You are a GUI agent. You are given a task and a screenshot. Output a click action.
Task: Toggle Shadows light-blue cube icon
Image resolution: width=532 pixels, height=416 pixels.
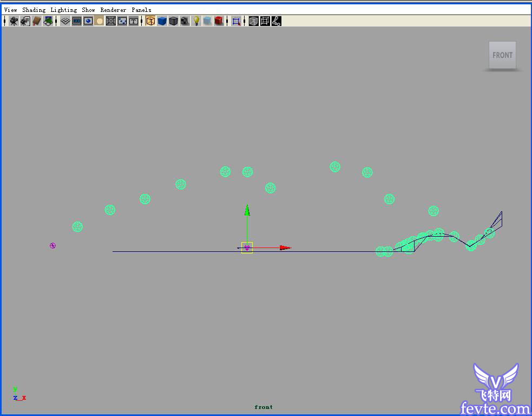pos(207,21)
